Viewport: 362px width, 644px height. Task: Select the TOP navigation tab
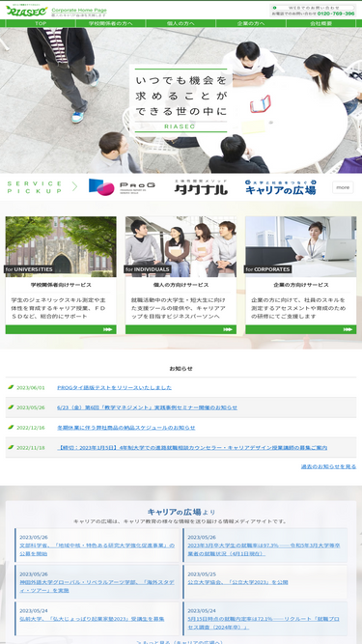point(41,23)
